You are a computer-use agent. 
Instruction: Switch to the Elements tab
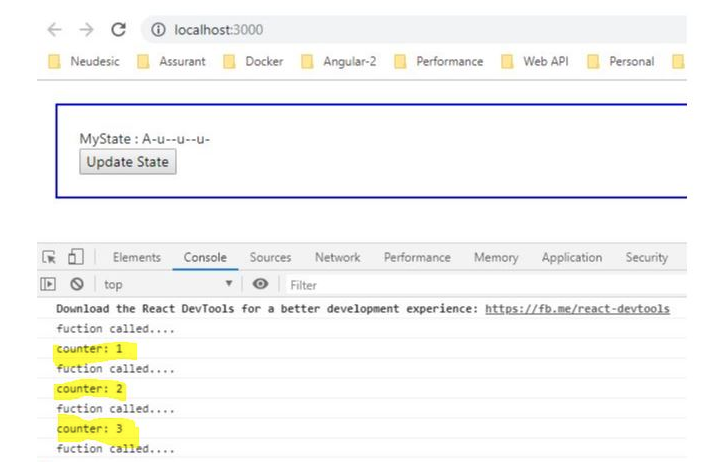pos(137,258)
